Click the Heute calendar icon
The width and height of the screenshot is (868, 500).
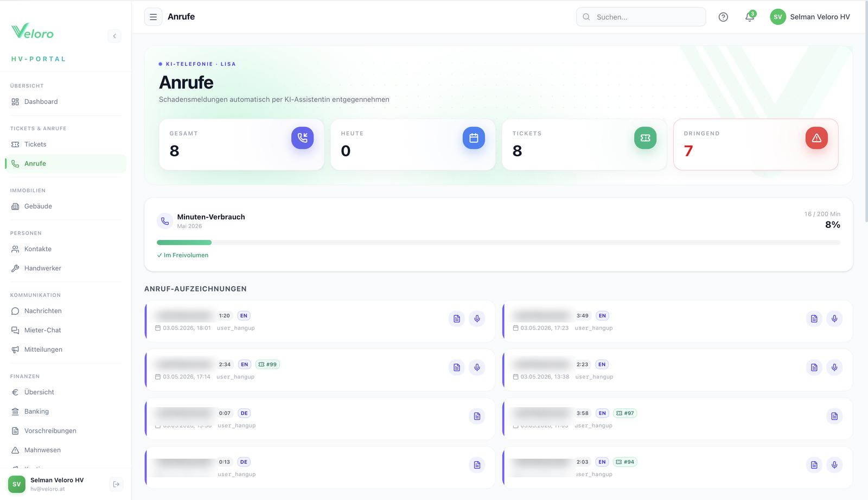tap(474, 138)
